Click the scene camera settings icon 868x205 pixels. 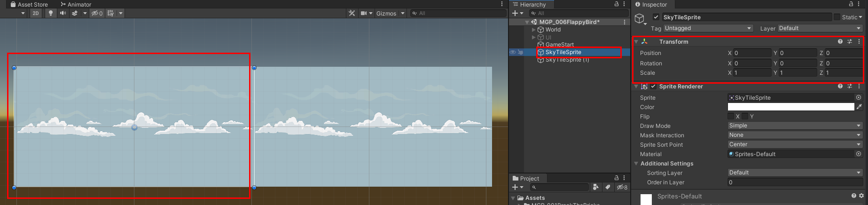click(364, 13)
